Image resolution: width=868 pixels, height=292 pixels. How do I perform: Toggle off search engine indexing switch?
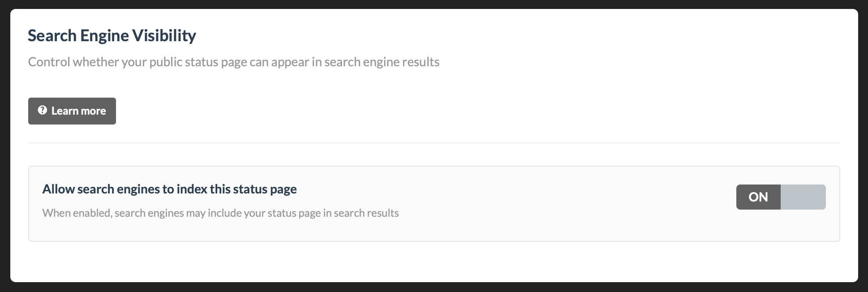pos(781,197)
